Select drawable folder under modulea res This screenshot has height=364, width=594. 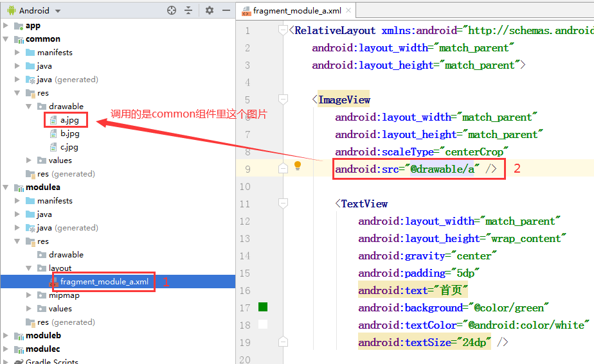pos(66,255)
